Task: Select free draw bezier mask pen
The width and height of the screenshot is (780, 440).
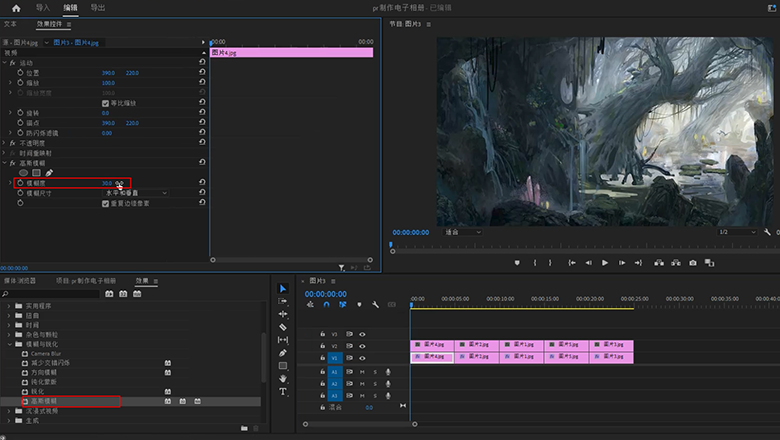Action: tap(49, 173)
